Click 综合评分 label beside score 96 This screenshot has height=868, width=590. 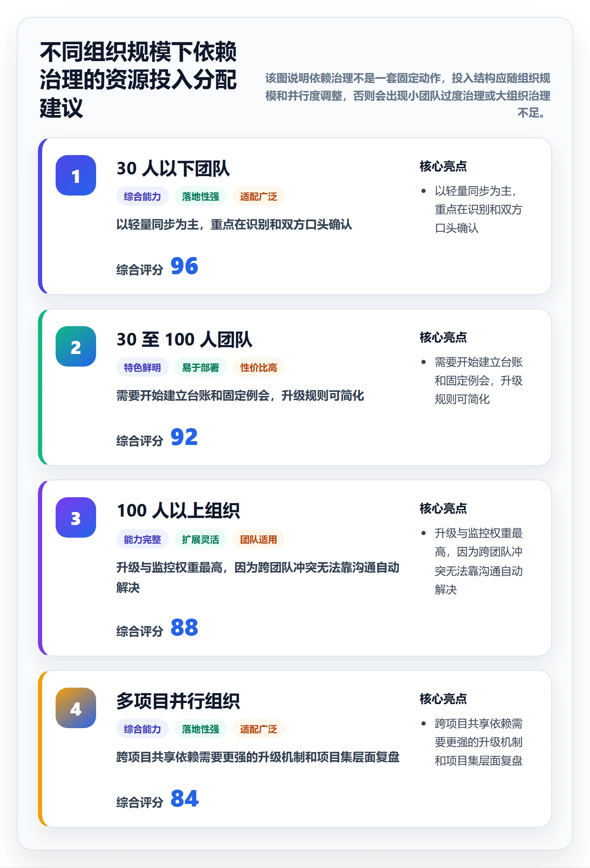[x=140, y=270]
